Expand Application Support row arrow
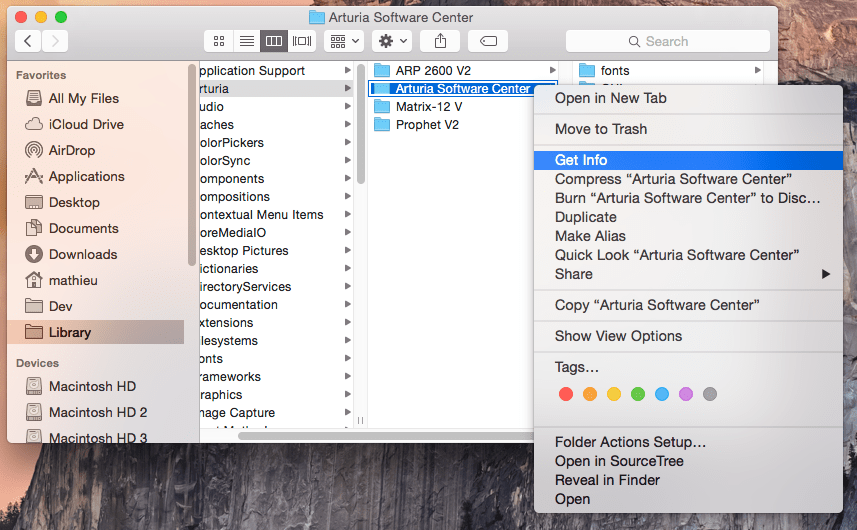This screenshot has width=857, height=530. (348, 70)
